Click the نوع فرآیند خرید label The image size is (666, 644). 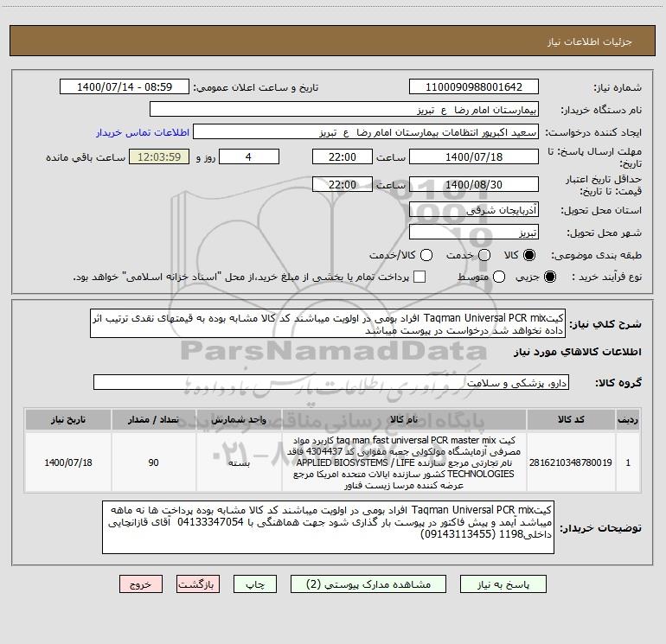tap(606, 277)
